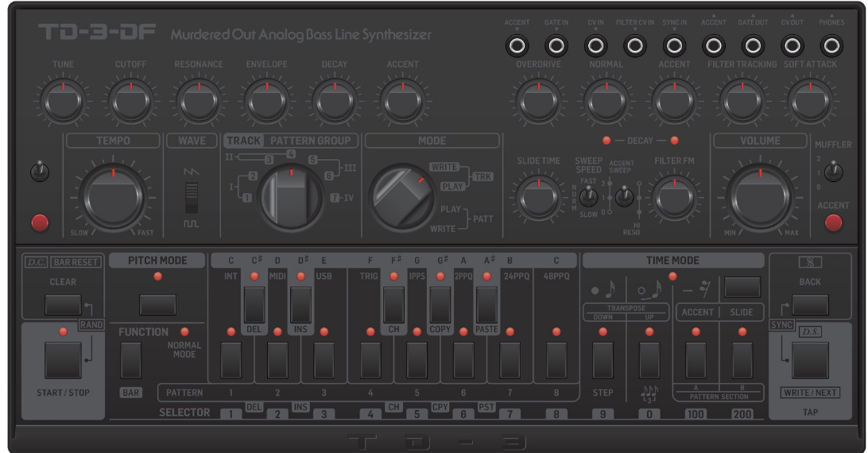Click the Envelope knob
This screenshot has height=453, width=868.
pyautogui.click(x=267, y=102)
